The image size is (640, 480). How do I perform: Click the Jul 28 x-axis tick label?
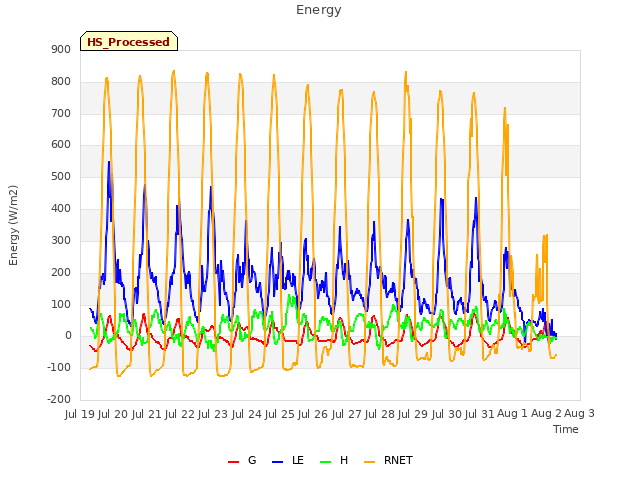(380, 414)
